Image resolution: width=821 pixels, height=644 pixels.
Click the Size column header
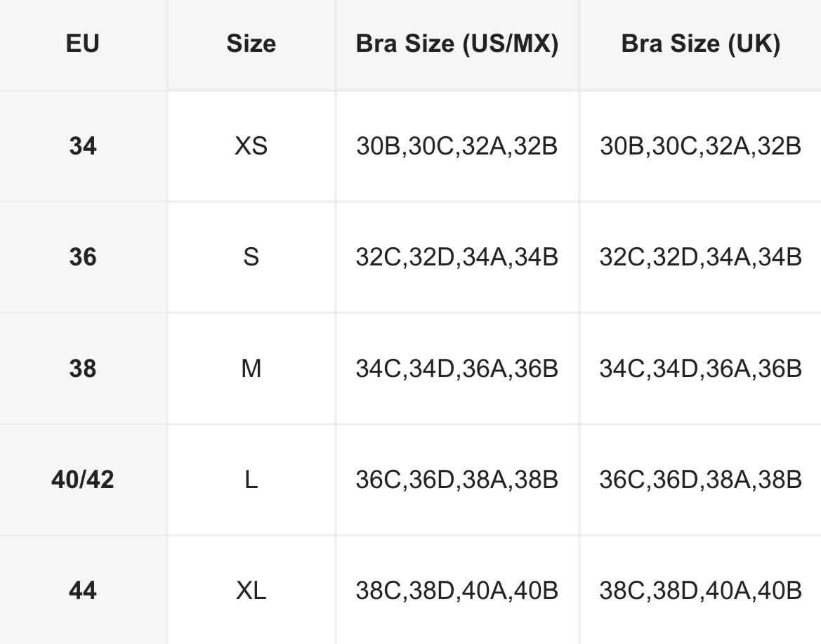251,44
